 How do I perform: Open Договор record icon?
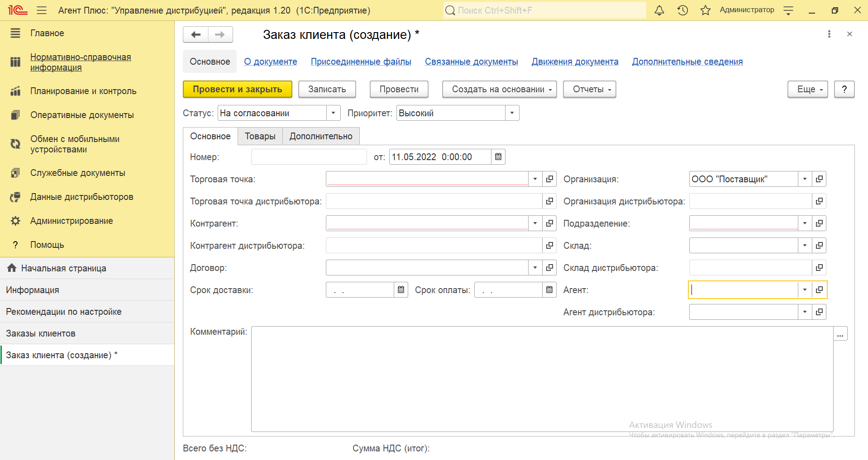549,268
